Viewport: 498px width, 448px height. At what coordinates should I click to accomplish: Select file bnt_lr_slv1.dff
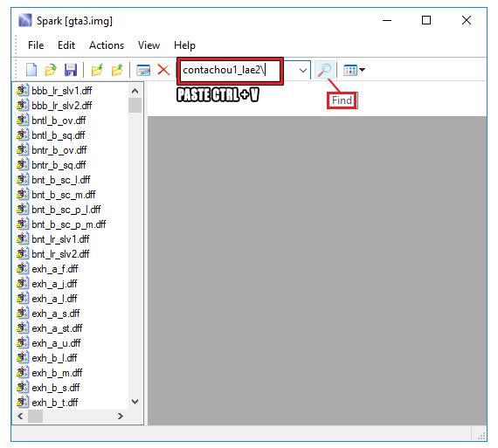pos(60,239)
